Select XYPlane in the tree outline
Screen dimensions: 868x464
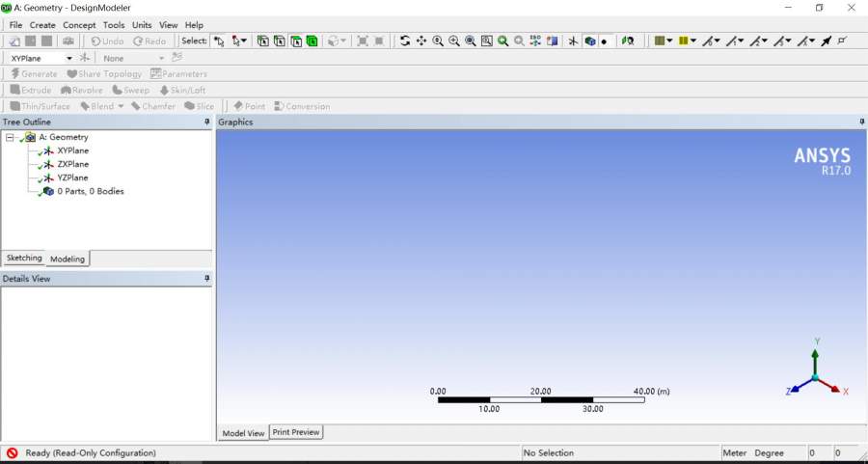click(72, 150)
